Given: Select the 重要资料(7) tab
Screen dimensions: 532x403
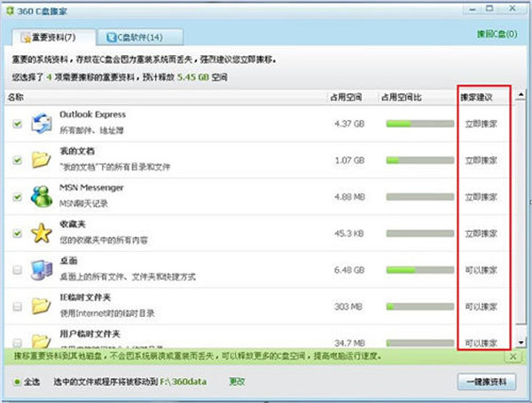Looking at the screenshot, I should (51, 37).
